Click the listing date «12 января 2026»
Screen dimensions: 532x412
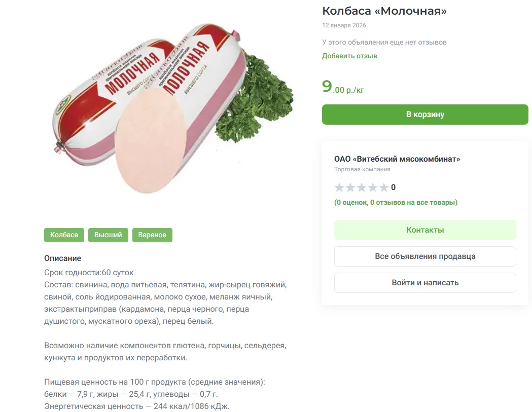click(x=343, y=25)
